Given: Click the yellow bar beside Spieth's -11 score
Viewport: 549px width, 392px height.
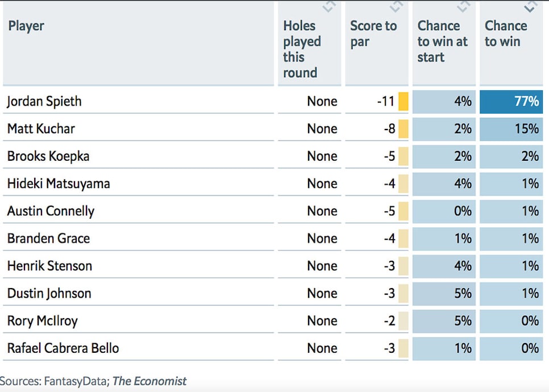Looking at the screenshot, I should 404,102.
